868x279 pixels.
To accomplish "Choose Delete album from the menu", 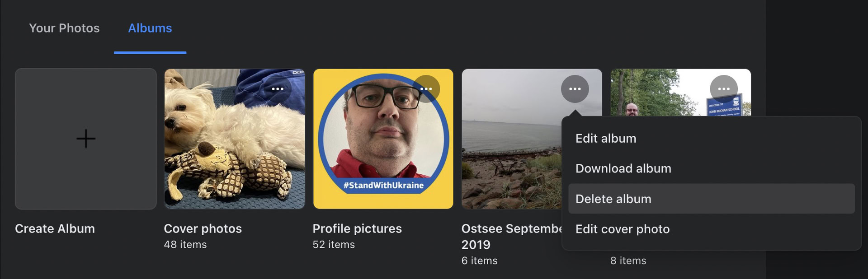I will tap(613, 199).
